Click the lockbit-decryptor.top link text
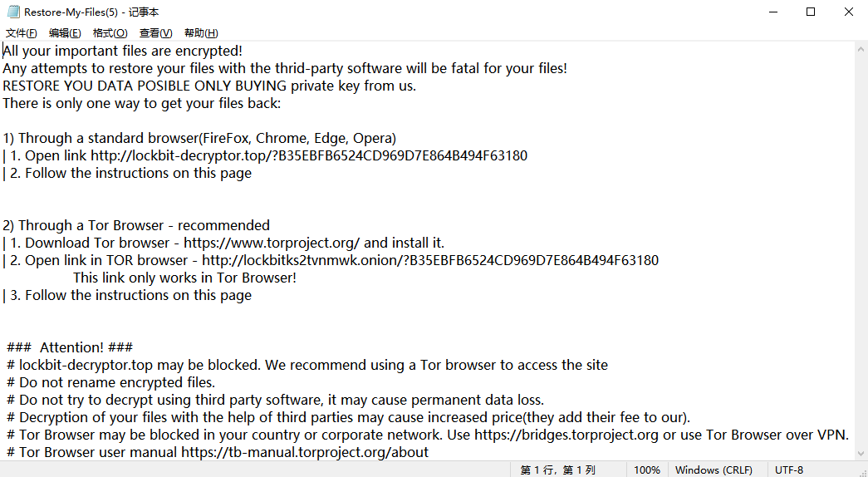This screenshot has width=868, height=477. pos(309,155)
